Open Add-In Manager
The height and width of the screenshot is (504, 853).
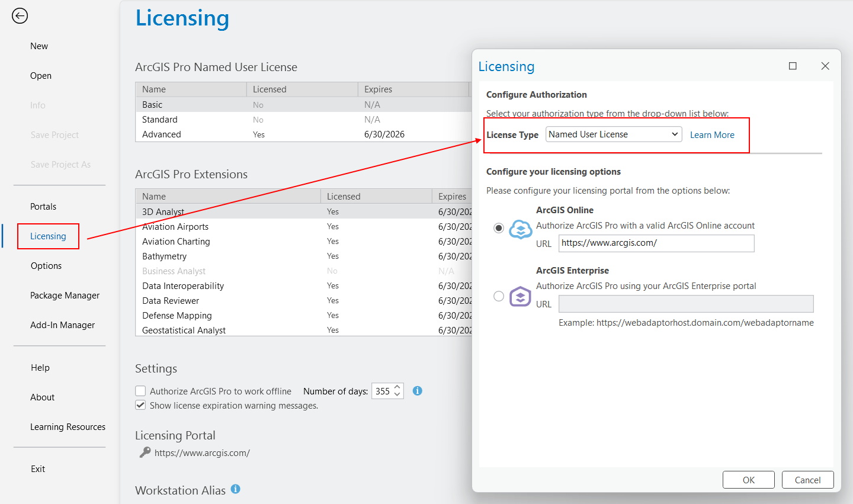[x=62, y=325]
